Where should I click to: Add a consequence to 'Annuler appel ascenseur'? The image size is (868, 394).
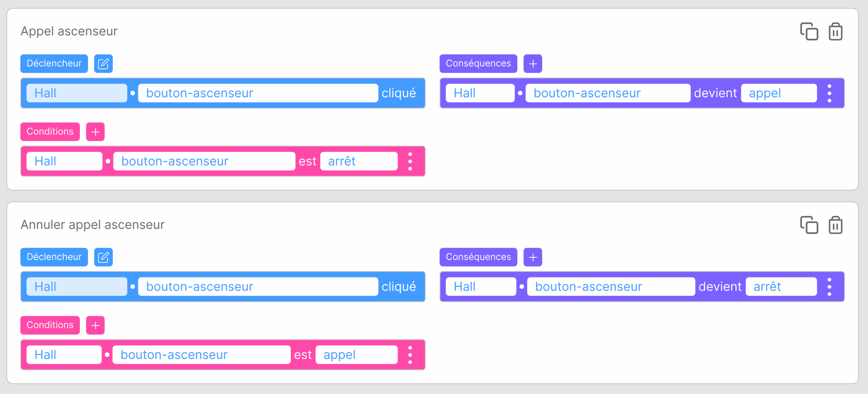point(533,257)
